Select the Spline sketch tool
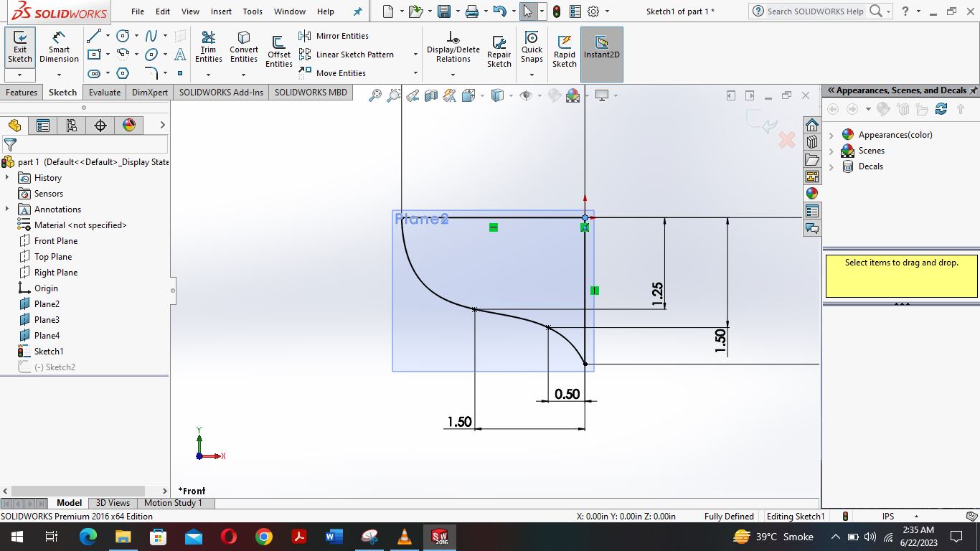980x551 pixels. point(151,36)
